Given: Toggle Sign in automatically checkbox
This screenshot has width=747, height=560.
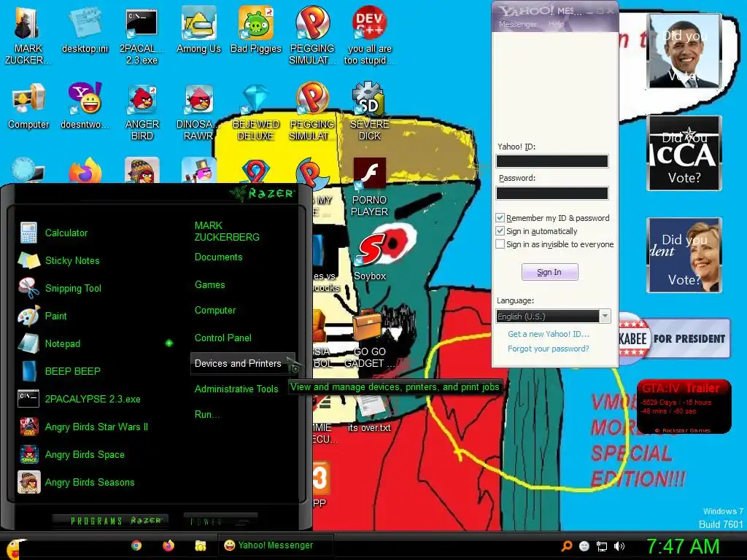Looking at the screenshot, I should 500,231.
